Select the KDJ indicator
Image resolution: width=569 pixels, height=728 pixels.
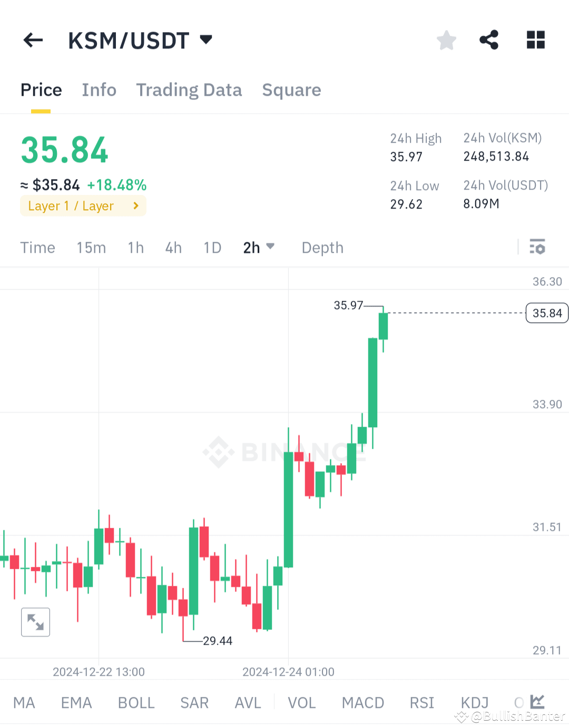474,702
